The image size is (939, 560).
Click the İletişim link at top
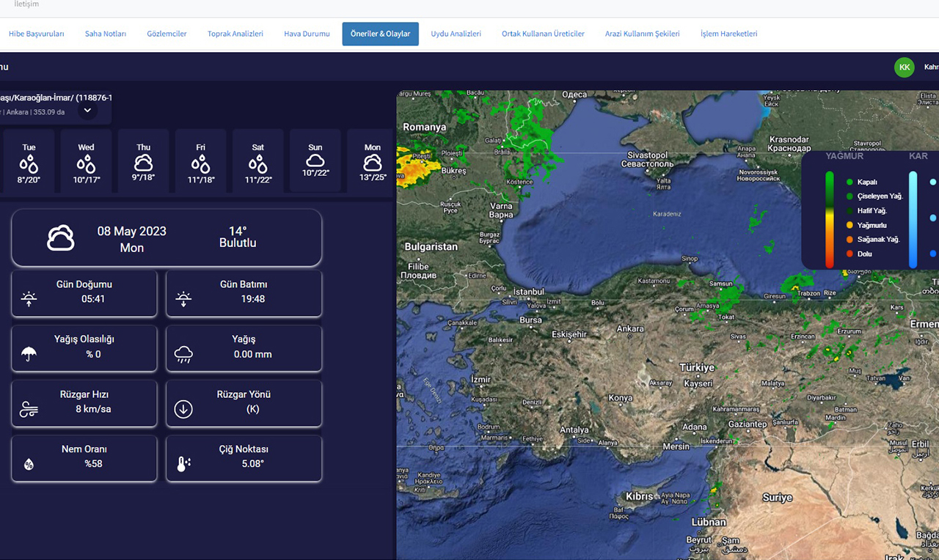click(26, 4)
